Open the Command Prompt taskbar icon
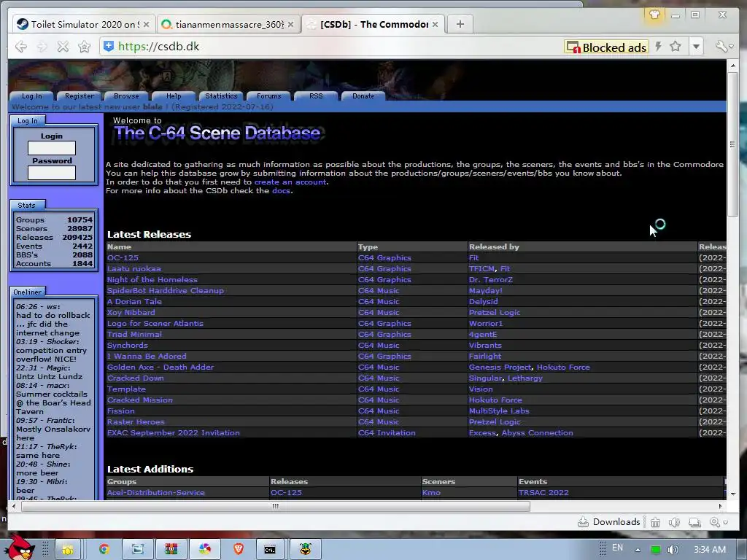Screen dimensions: 747x560 [270, 549]
